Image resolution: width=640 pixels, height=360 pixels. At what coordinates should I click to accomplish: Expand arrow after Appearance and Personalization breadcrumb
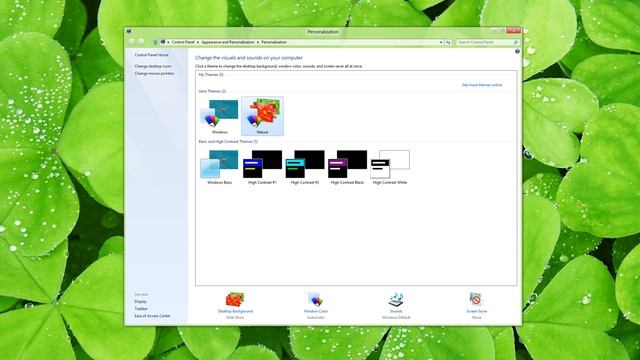tap(258, 42)
